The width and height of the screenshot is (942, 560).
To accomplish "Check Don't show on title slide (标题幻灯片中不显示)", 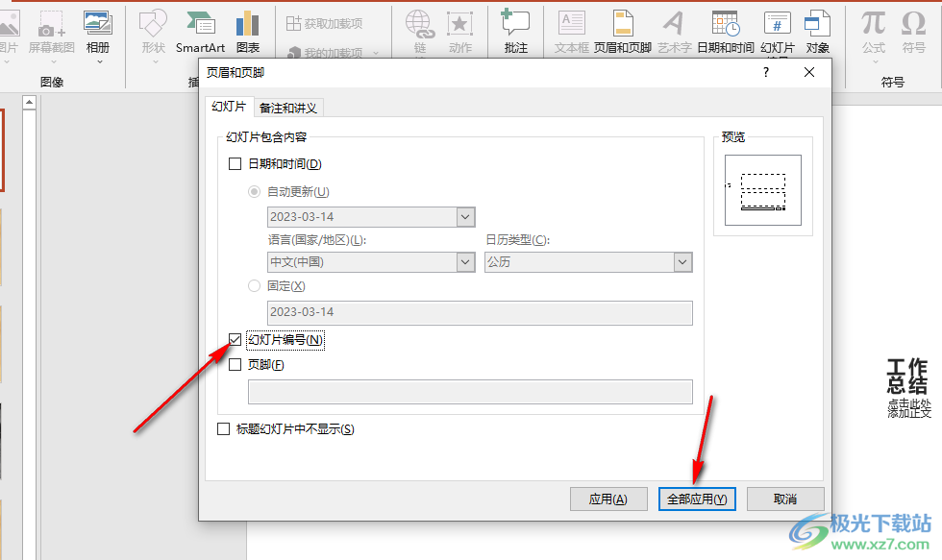I will pyautogui.click(x=223, y=429).
